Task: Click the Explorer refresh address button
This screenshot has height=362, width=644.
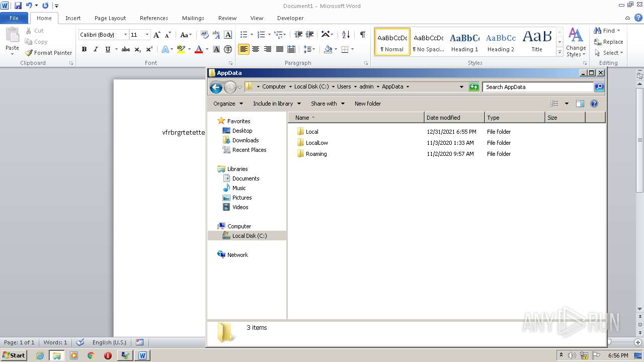Action: 473,87
